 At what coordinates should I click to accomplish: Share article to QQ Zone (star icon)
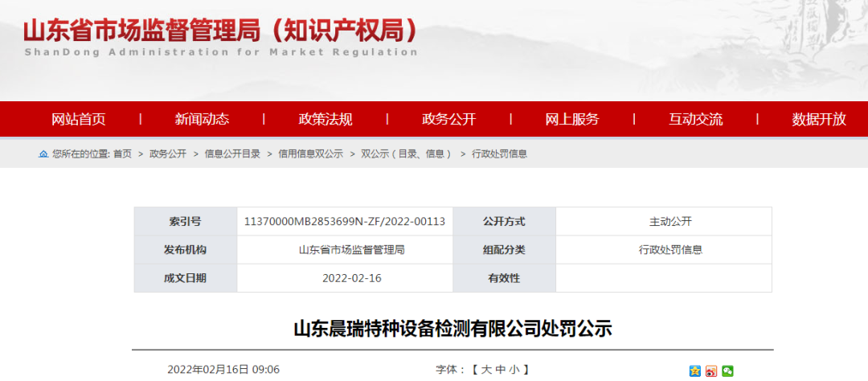pyautogui.click(x=695, y=371)
